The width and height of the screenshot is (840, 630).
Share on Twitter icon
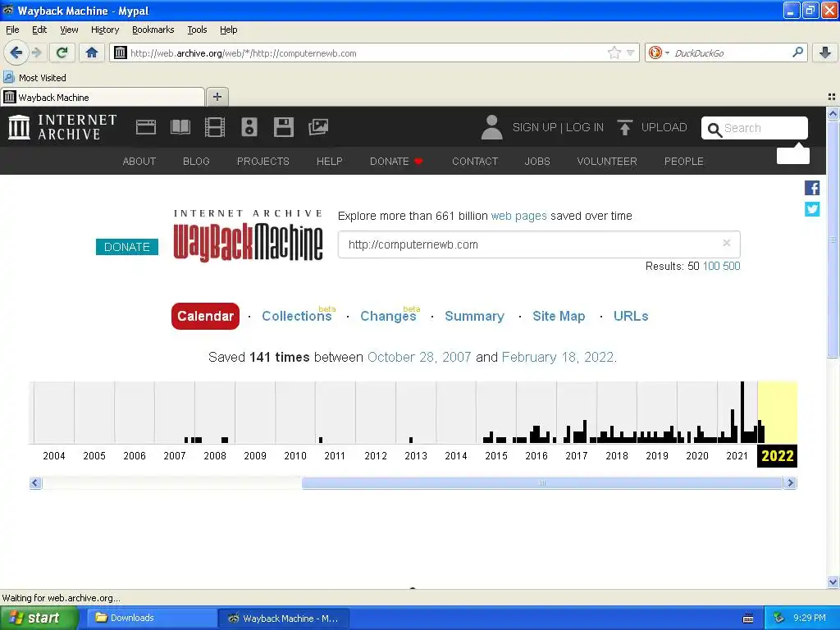[812, 209]
